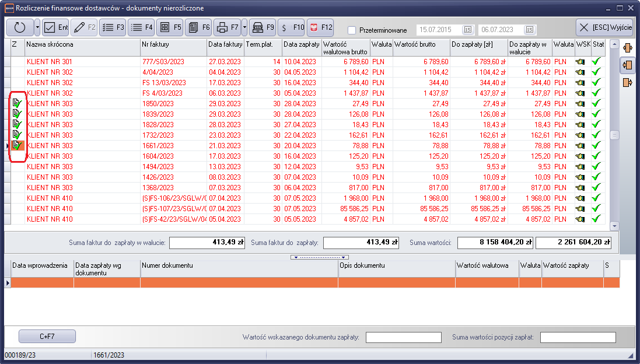Toggle selection mark on invoice 1850/2023 row

(17, 103)
